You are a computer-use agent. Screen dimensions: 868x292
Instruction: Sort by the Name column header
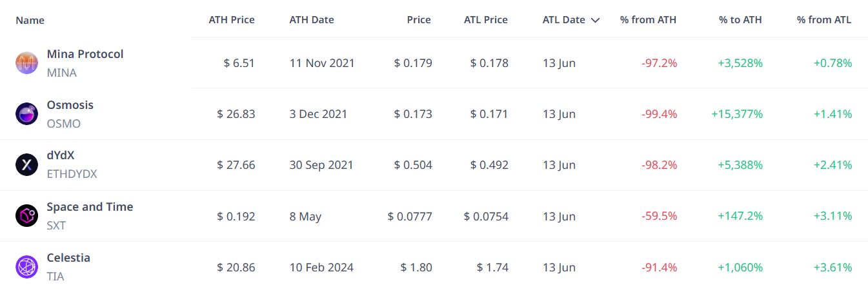[30, 20]
